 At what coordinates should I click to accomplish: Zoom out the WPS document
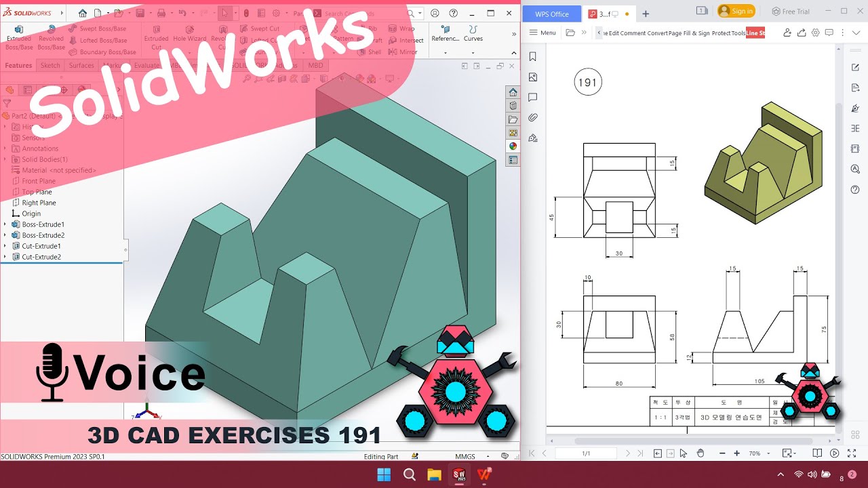click(x=722, y=453)
